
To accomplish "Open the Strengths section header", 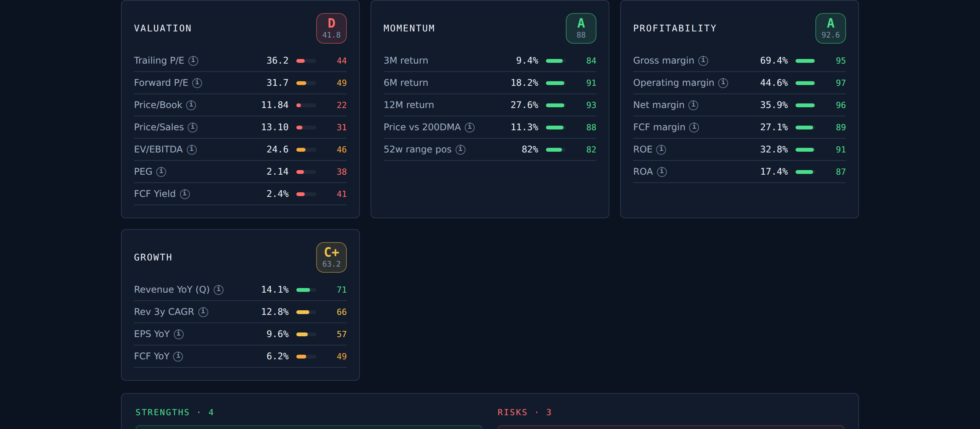I will click(175, 413).
